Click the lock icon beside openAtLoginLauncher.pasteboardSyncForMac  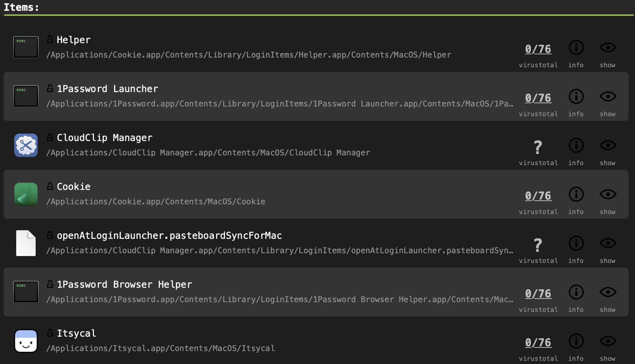(x=50, y=235)
